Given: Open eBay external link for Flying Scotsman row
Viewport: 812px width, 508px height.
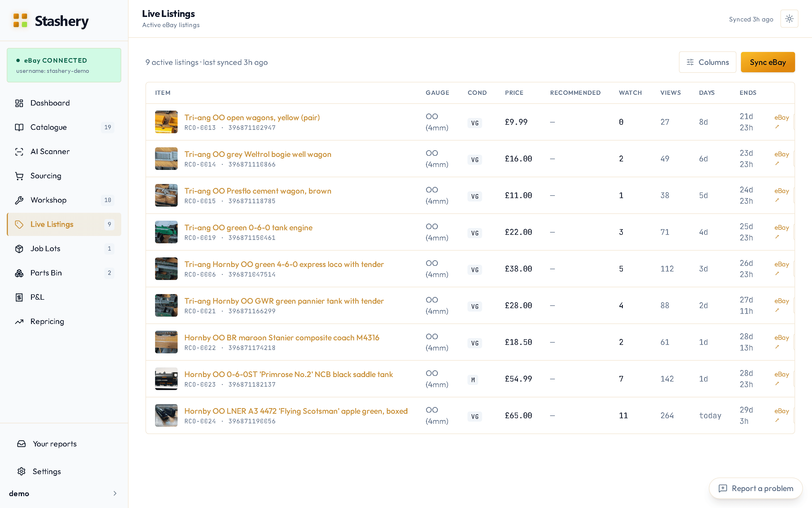Looking at the screenshot, I should (782, 415).
